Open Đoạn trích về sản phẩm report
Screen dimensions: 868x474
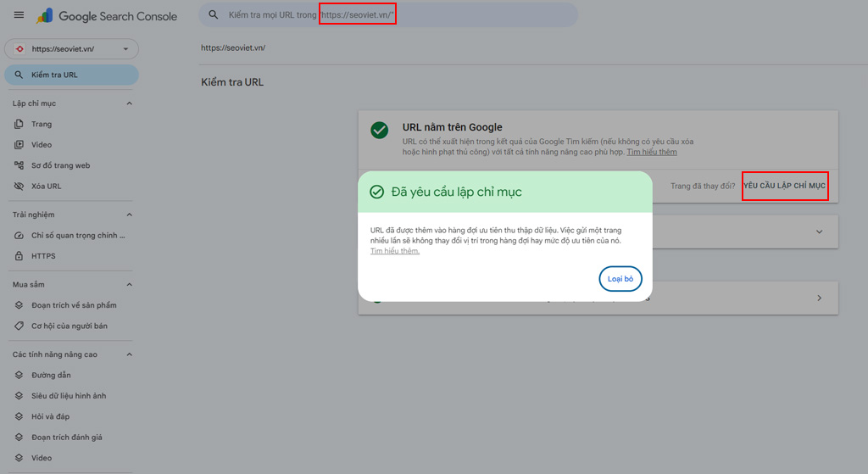(x=74, y=305)
